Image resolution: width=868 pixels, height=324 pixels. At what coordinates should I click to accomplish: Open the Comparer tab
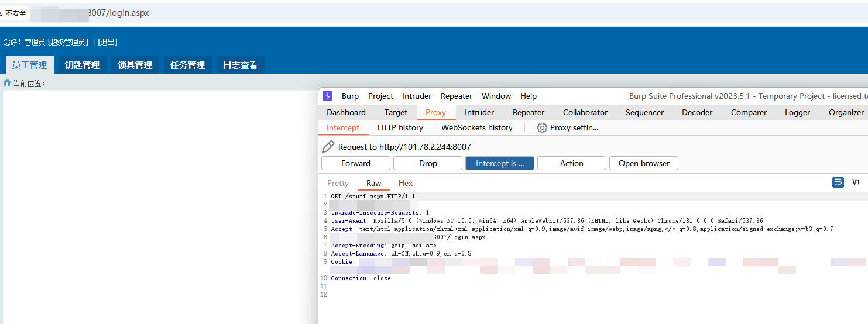pos(749,112)
